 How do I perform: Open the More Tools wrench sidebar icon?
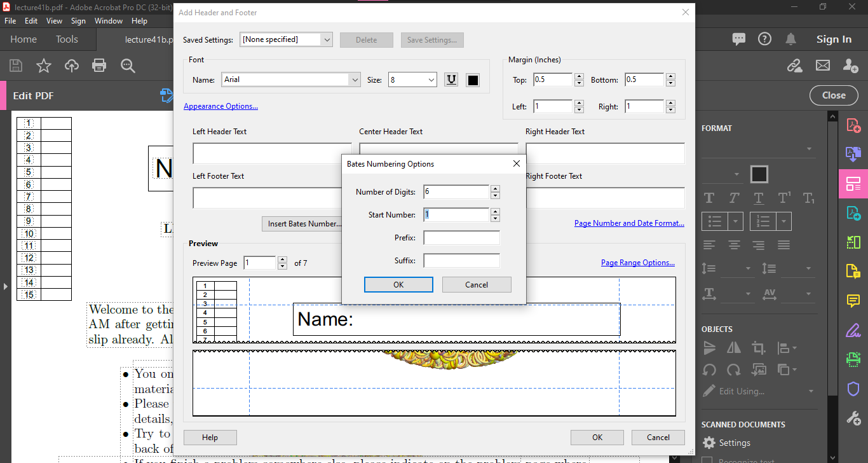point(853,418)
